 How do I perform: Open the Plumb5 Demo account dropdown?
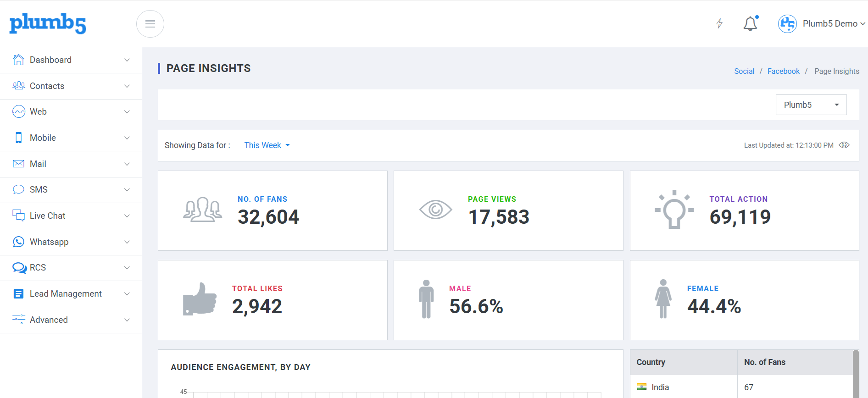[x=834, y=24]
